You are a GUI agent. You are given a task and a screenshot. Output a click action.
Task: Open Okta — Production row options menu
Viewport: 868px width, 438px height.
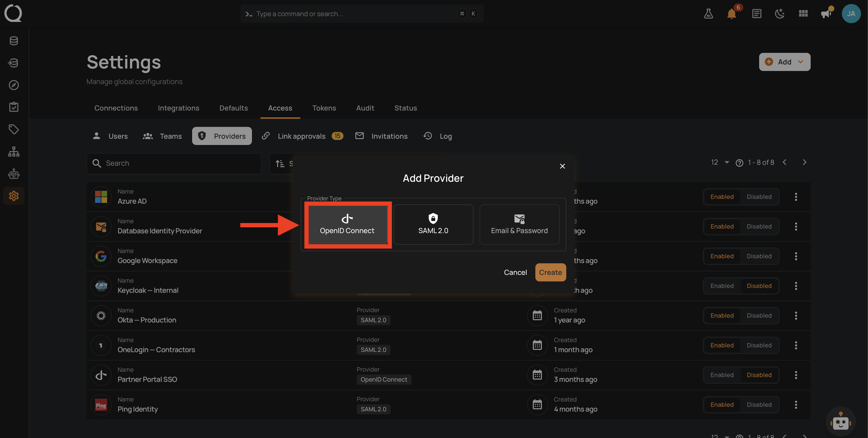796,315
